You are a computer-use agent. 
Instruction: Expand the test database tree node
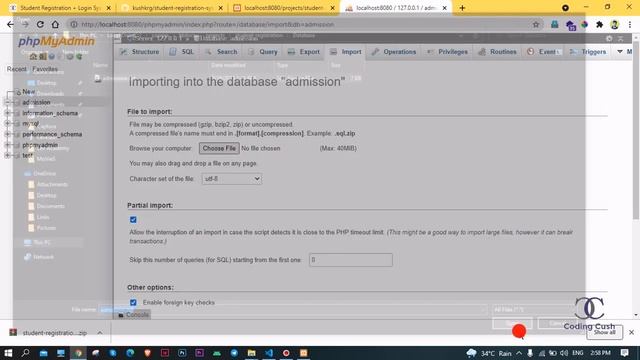click(7, 156)
